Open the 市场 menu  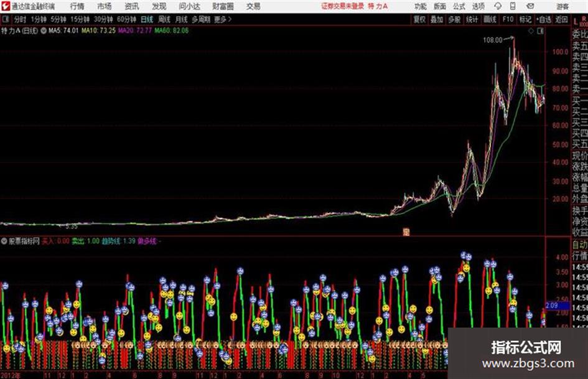tap(105, 6)
